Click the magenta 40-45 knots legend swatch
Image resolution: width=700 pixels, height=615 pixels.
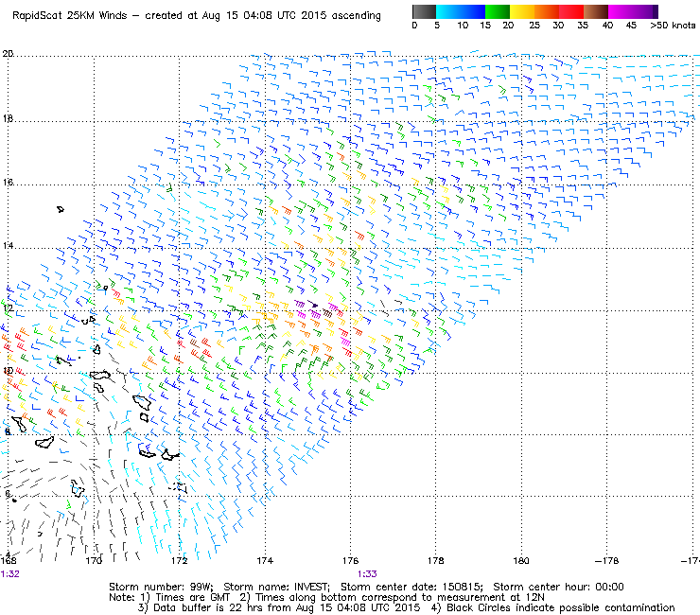tap(621, 11)
